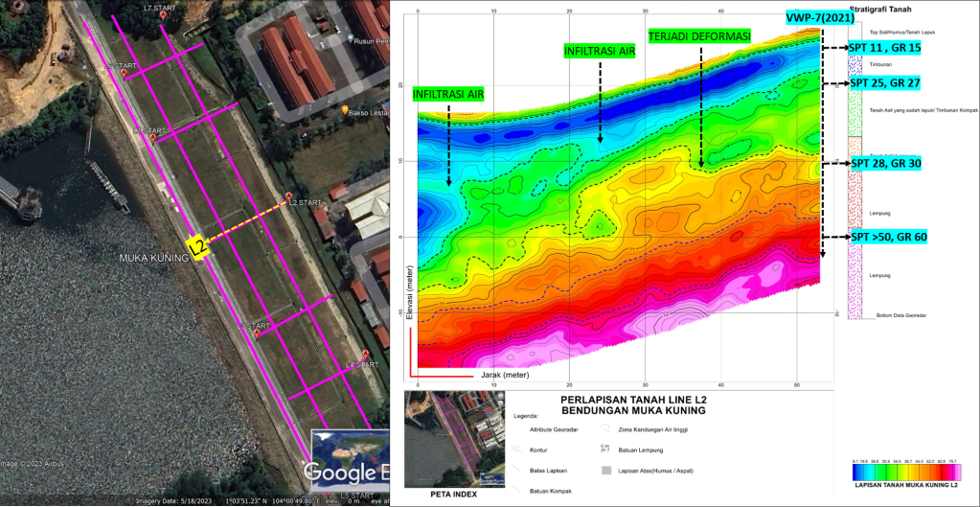Screen dimensions: 980x507
Task: Click the Batuan Lempung legend symbol
Action: (x=605, y=449)
